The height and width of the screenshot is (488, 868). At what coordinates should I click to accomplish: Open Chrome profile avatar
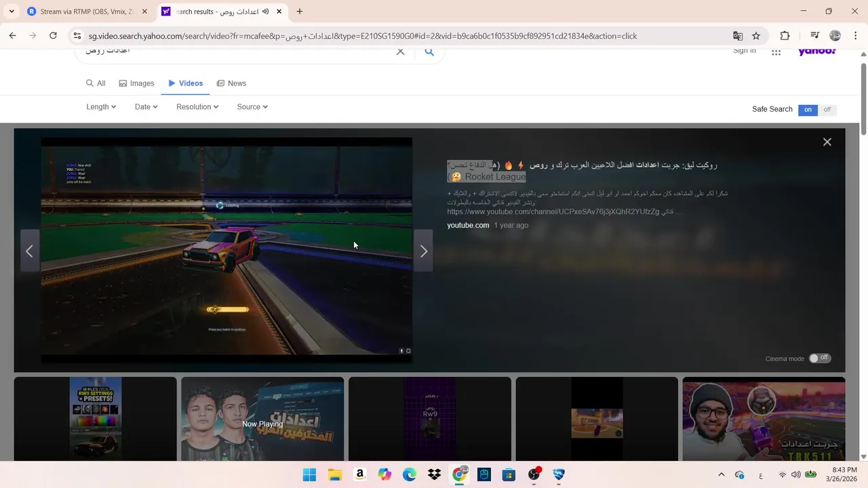(x=835, y=36)
